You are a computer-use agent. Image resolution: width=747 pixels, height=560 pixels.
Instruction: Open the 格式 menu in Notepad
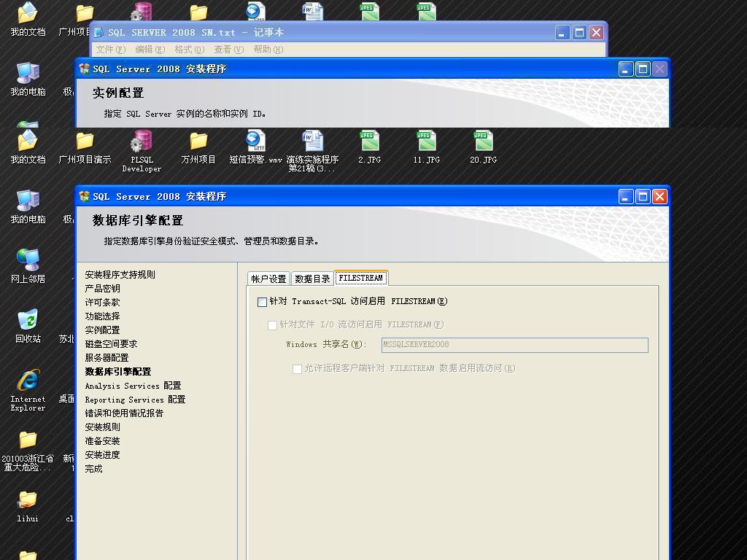[x=189, y=50]
